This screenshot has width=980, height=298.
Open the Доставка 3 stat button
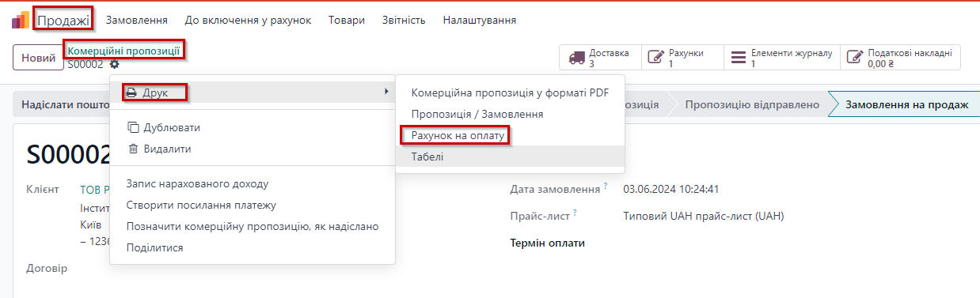[599, 58]
